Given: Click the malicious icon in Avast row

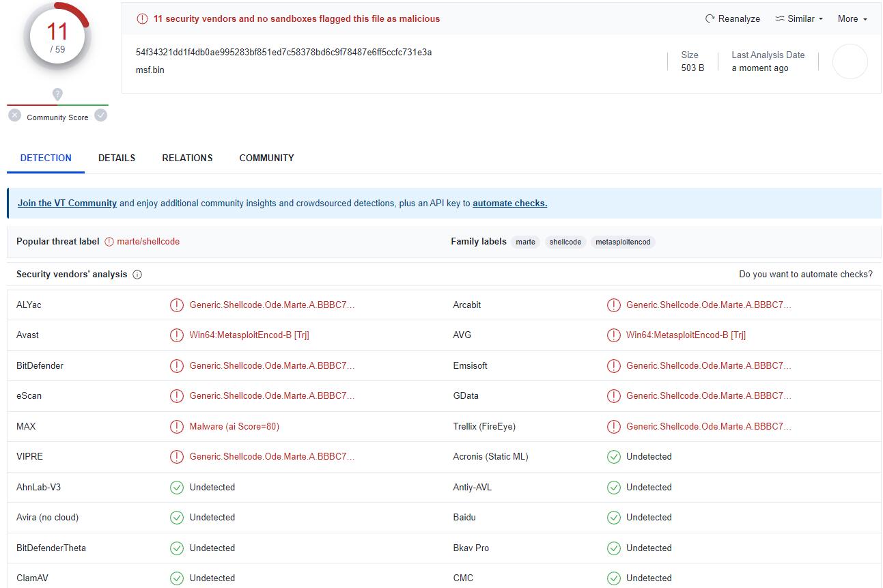Looking at the screenshot, I should point(177,335).
